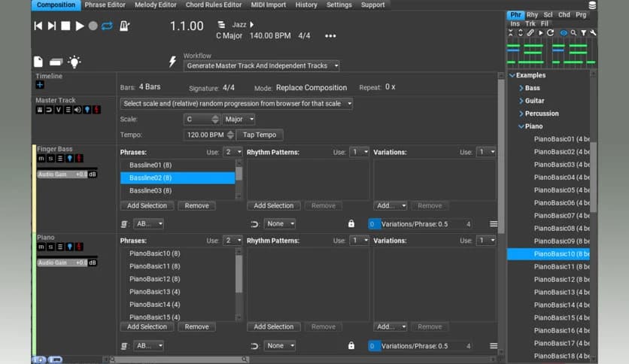Click Finger Bass Phrases Add Selection button
Image resolution: width=629 pixels, height=364 pixels.
pyautogui.click(x=147, y=205)
